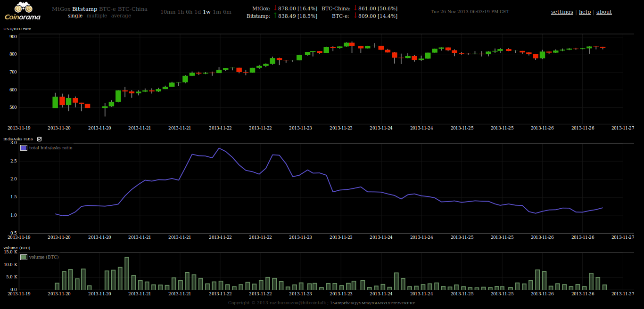Select the MtGox exchange
This screenshot has height=309, width=644.
pyautogui.click(x=61, y=9)
